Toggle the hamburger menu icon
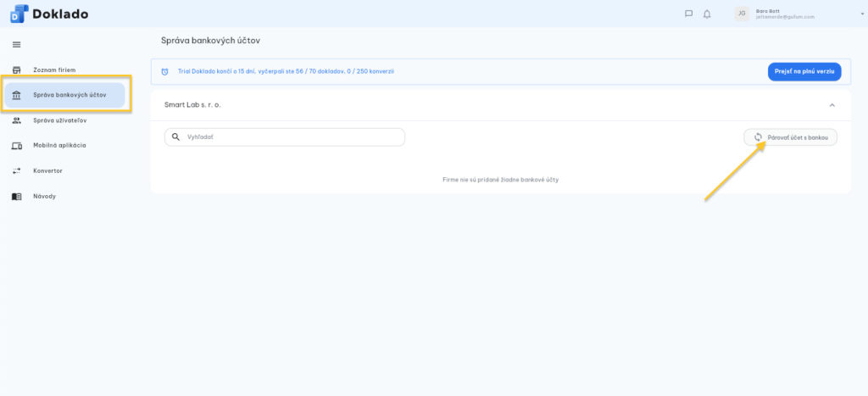This screenshot has height=396, width=868. (x=17, y=45)
